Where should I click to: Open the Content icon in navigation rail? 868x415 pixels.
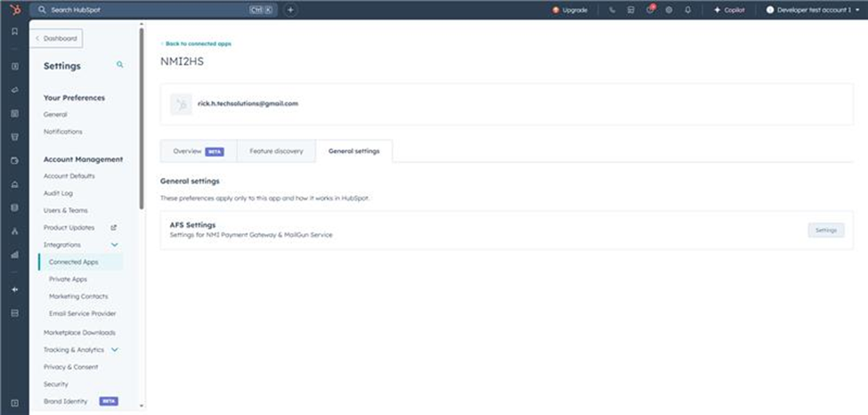(x=15, y=114)
